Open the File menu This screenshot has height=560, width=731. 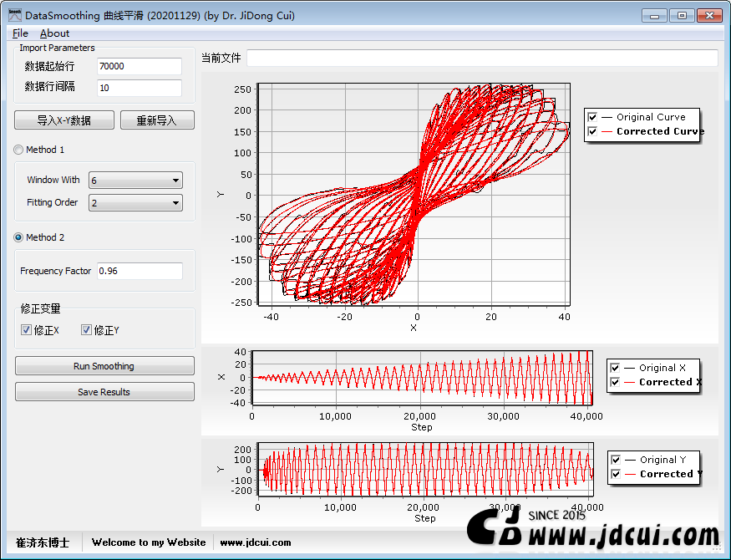coord(20,33)
